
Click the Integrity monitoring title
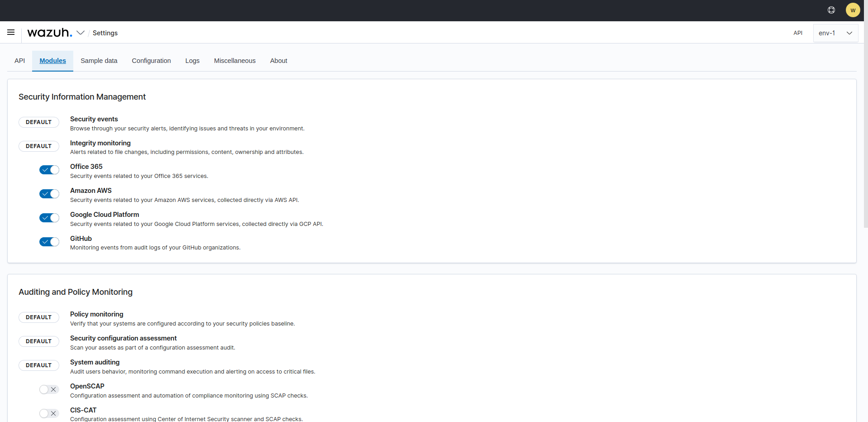tap(100, 143)
